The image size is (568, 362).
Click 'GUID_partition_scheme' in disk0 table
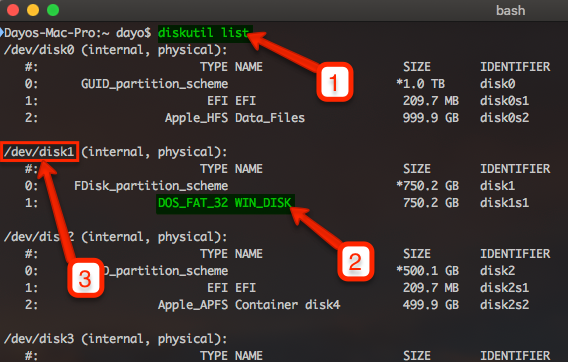[x=154, y=84]
